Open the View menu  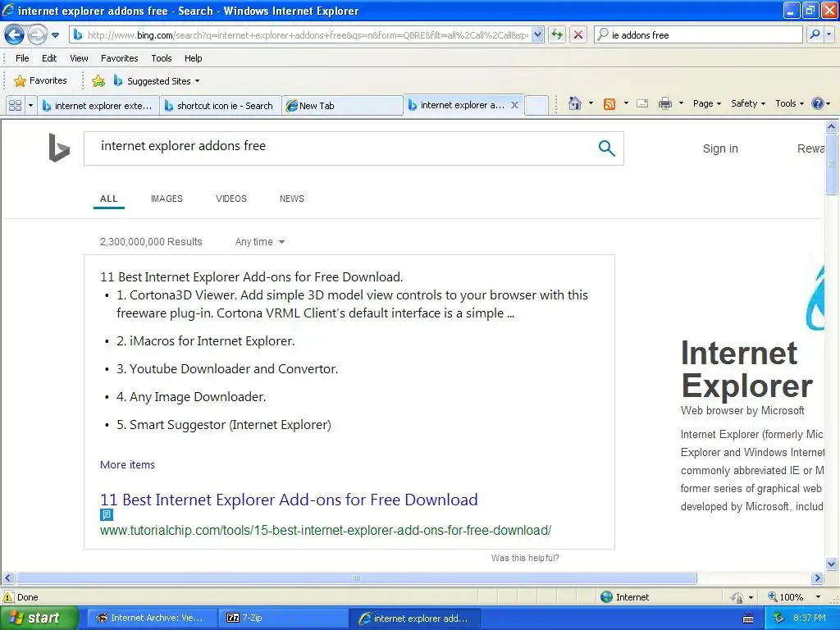click(x=79, y=58)
